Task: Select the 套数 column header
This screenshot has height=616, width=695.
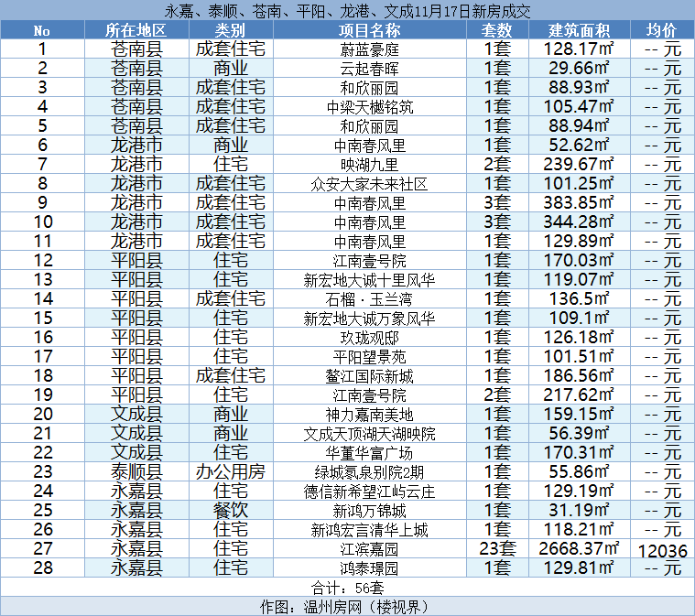Action: [497, 30]
